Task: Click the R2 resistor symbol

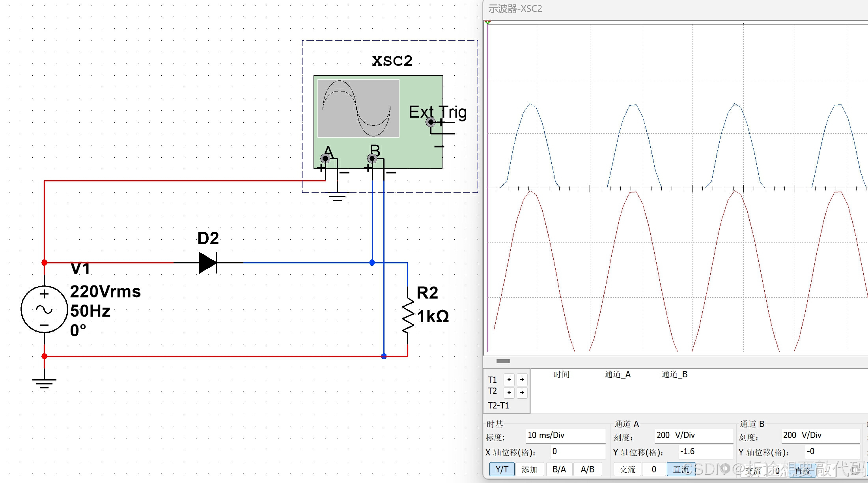Action: [x=408, y=316]
